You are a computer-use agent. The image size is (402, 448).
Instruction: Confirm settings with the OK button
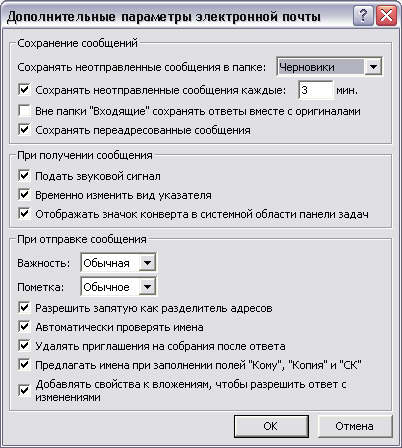click(x=271, y=426)
